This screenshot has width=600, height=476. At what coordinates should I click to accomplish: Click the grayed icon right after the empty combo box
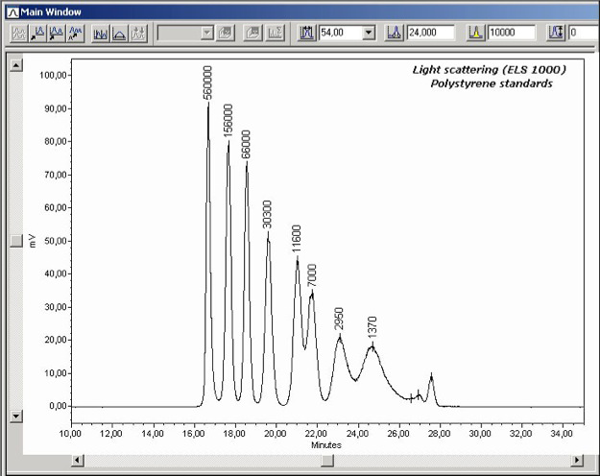(x=225, y=33)
